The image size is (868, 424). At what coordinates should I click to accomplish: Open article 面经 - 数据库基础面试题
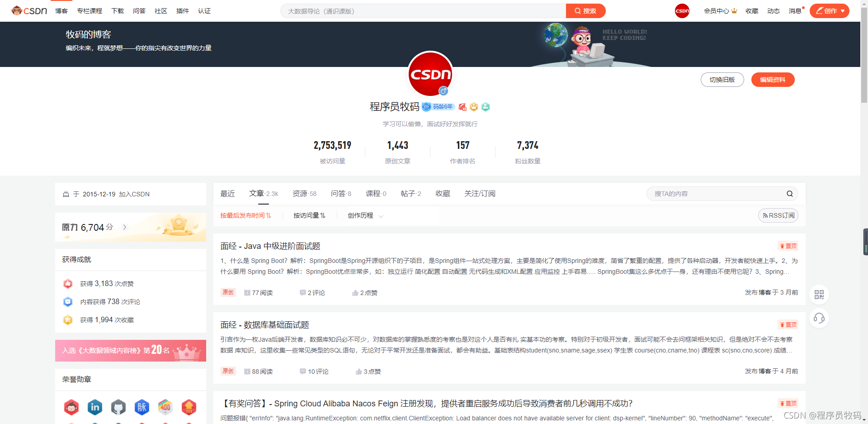pyautogui.click(x=264, y=325)
